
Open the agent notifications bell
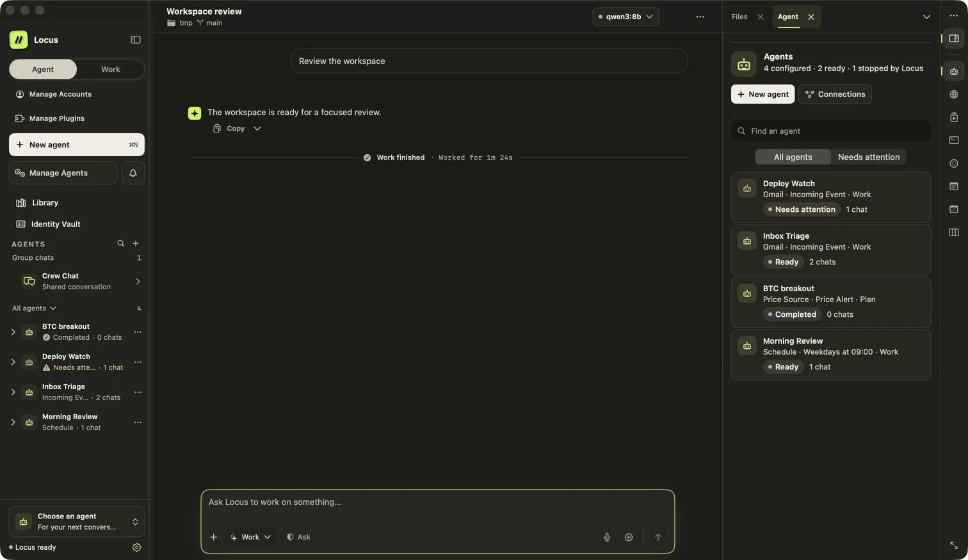tap(133, 173)
